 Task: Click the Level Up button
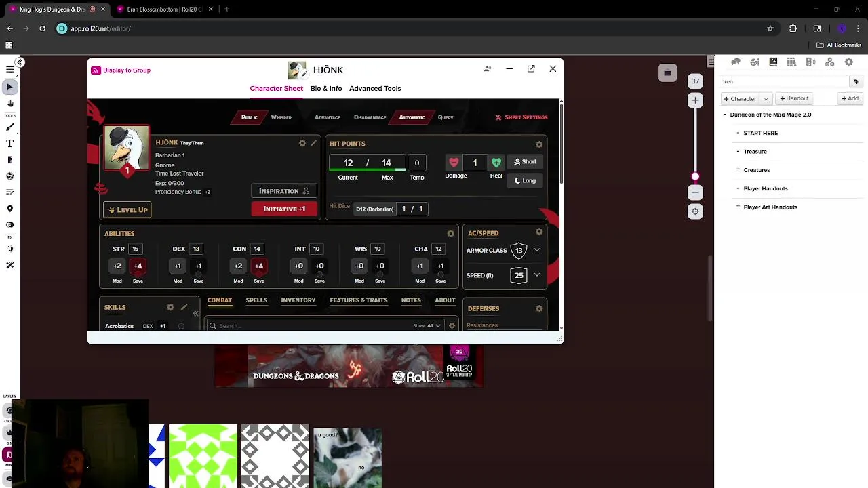coord(127,210)
